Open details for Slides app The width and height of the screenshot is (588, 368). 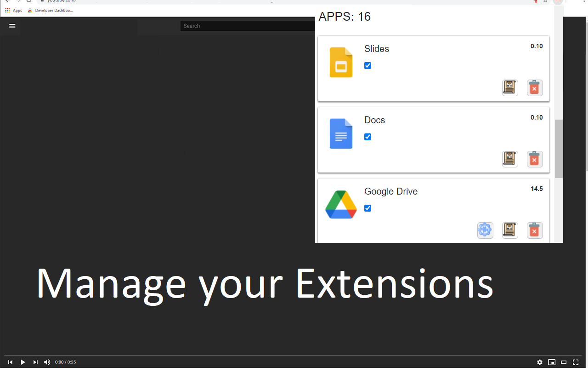pyautogui.click(x=510, y=87)
